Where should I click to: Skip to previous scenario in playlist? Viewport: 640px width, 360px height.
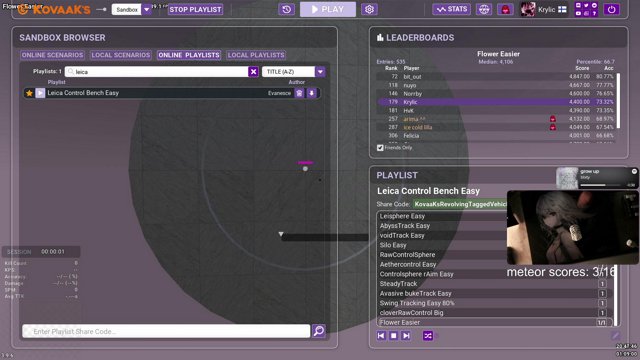381,336
